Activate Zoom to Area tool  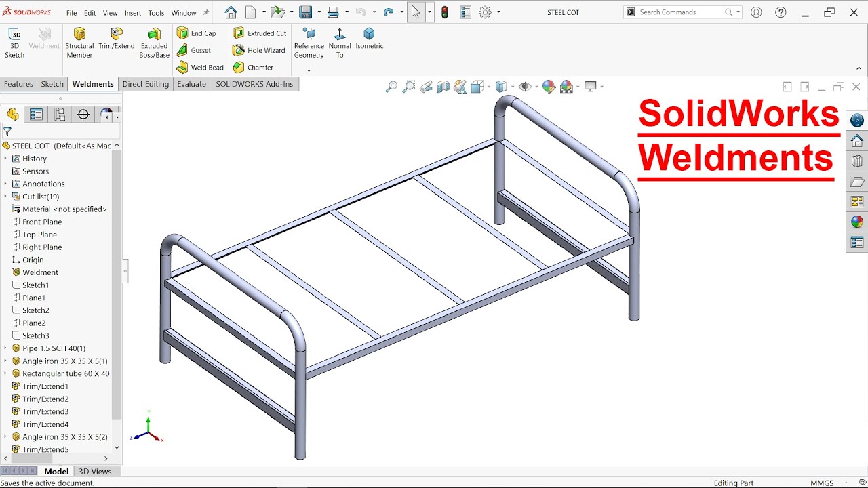408,87
